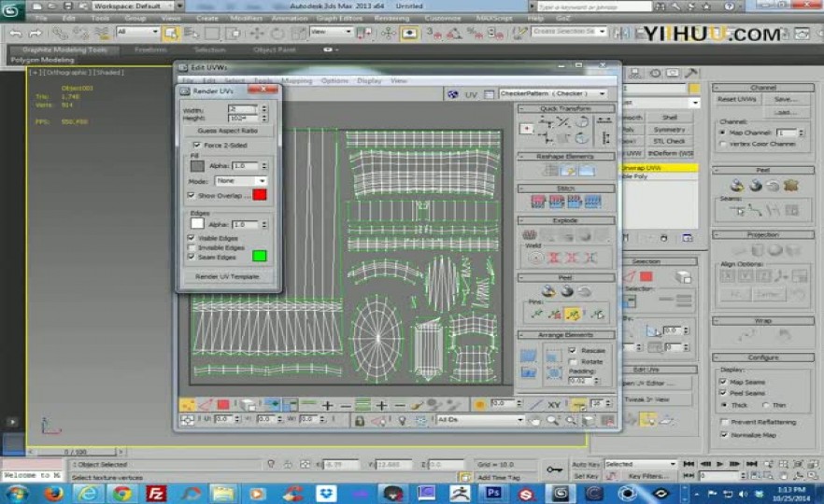Open the fill Mode dropdown
The width and height of the screenshot is (824, 504).
[241, 181]
